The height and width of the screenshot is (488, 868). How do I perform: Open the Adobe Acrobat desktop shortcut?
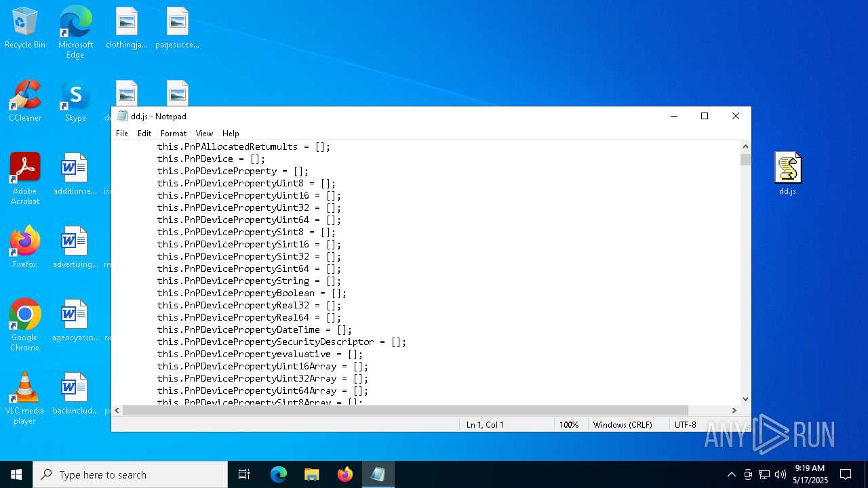pyautogui.click(x=25, y=179)
